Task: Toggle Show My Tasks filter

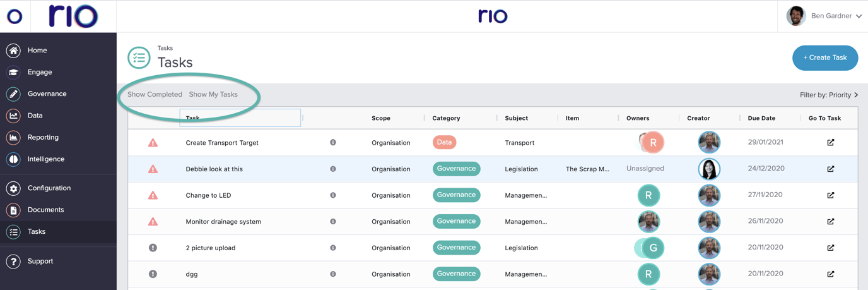Action: tap(213, 95)
